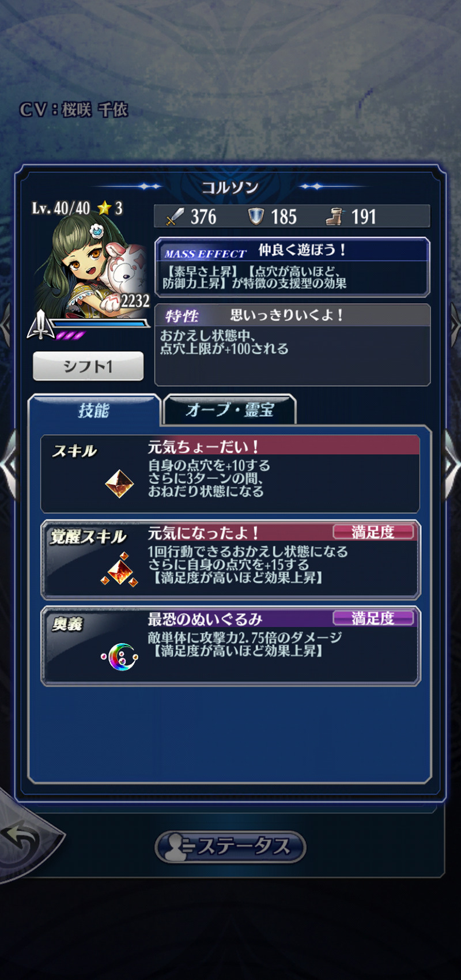Tap 満足度 tag on awakened skill
The image size is (461, 980).
pos(373,532)
